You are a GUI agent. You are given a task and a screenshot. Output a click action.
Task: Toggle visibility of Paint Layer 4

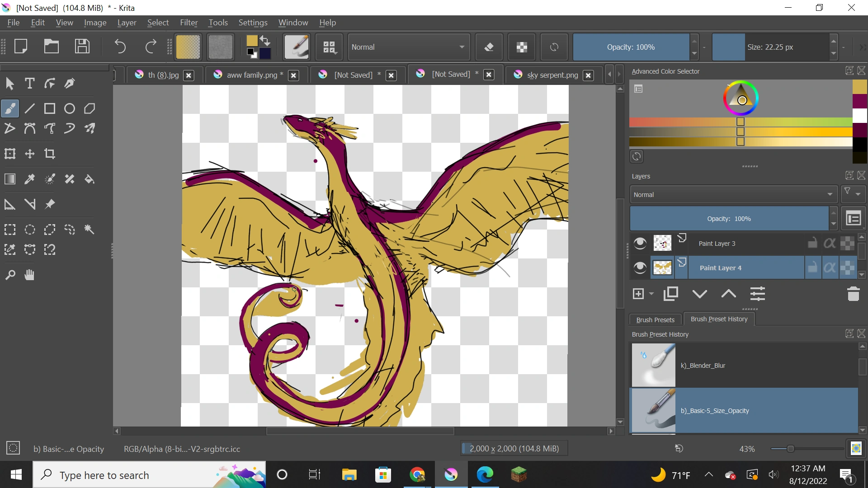640,267
